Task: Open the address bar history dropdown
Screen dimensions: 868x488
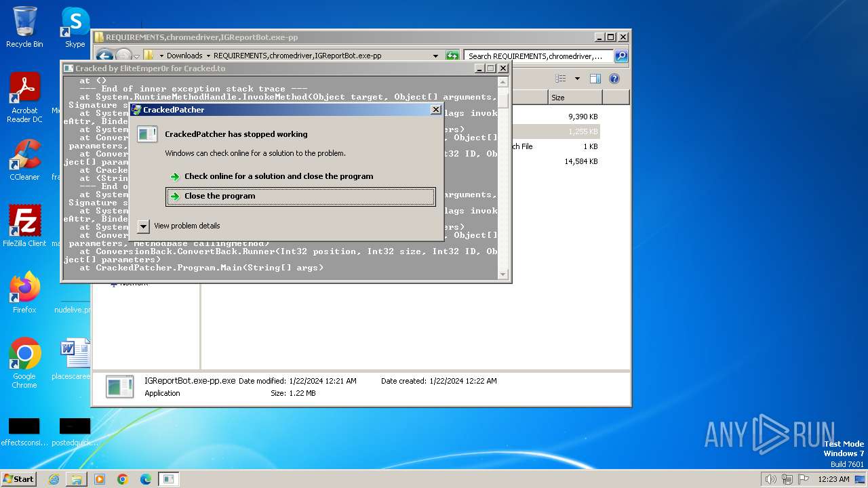Action: coord(435,56)
